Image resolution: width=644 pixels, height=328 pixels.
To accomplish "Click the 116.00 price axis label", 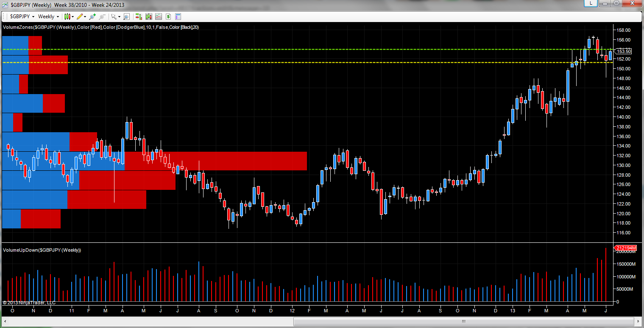I will (624, 233).
